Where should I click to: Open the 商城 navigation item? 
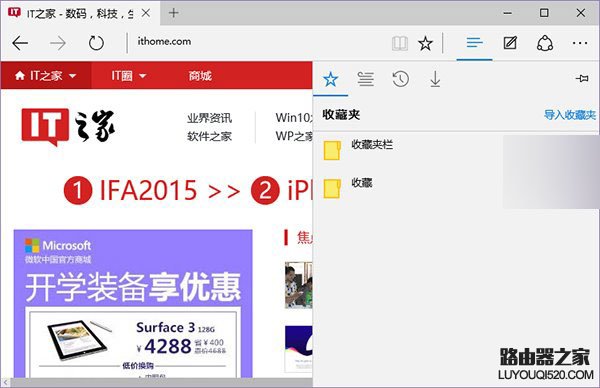[200, 76]
